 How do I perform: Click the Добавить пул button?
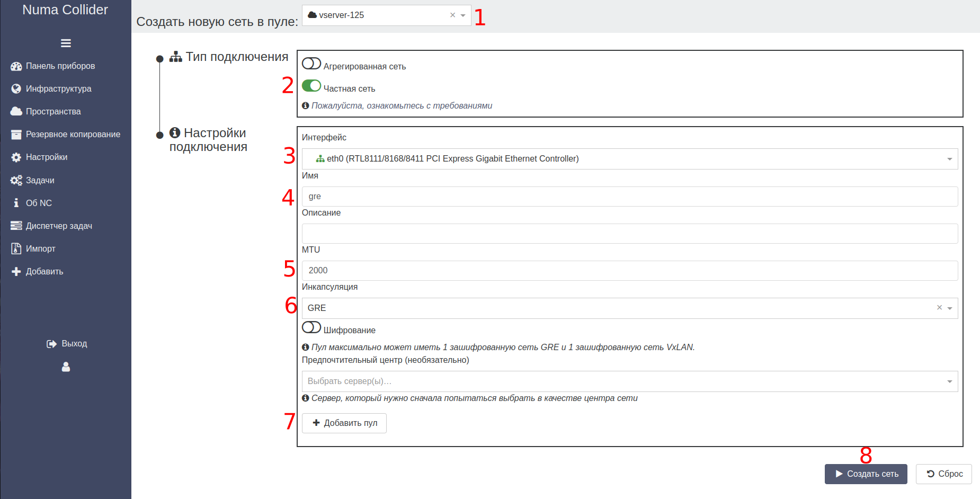tap(344, 423)
